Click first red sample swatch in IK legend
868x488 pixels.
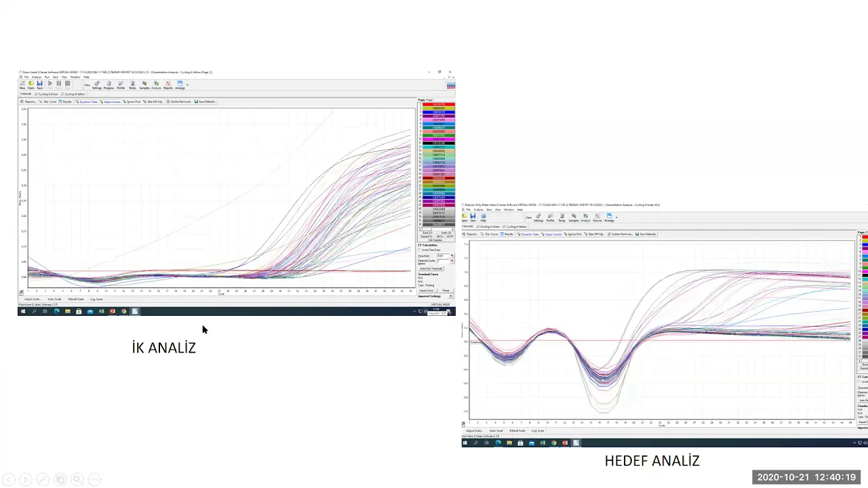coord(438,104)
